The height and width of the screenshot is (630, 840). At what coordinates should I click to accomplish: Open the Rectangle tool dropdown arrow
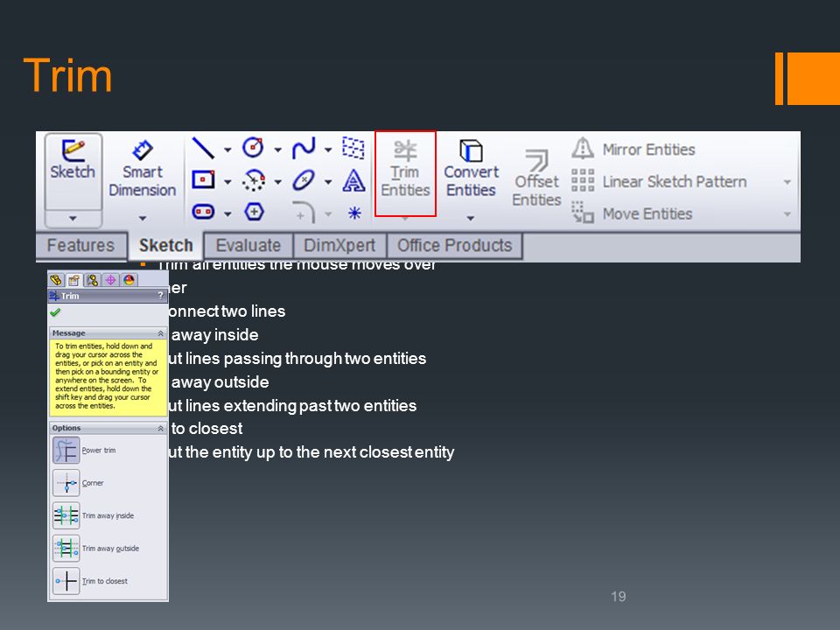227,182
